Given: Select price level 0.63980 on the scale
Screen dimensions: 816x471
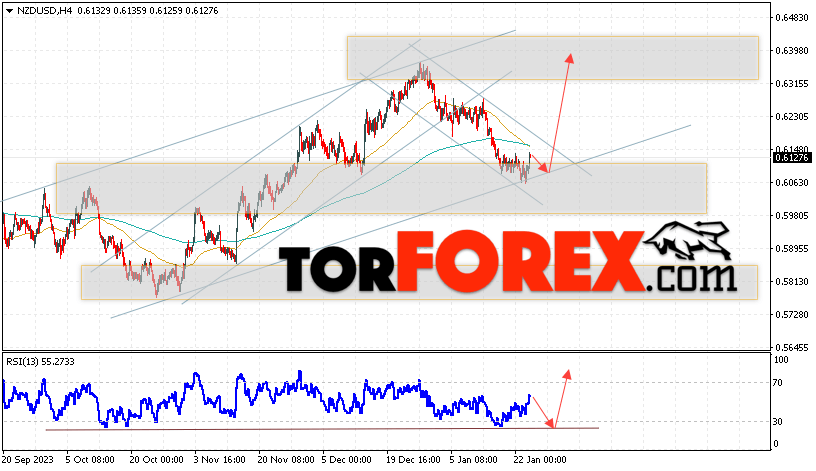Looking at the screenshot, I should click(792, 50).
